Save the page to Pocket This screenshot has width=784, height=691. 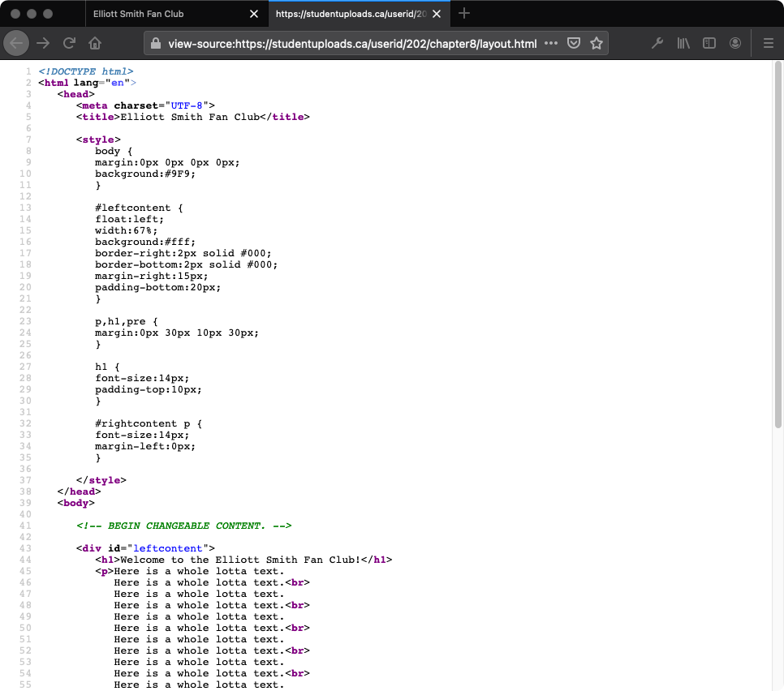point(574,44)
